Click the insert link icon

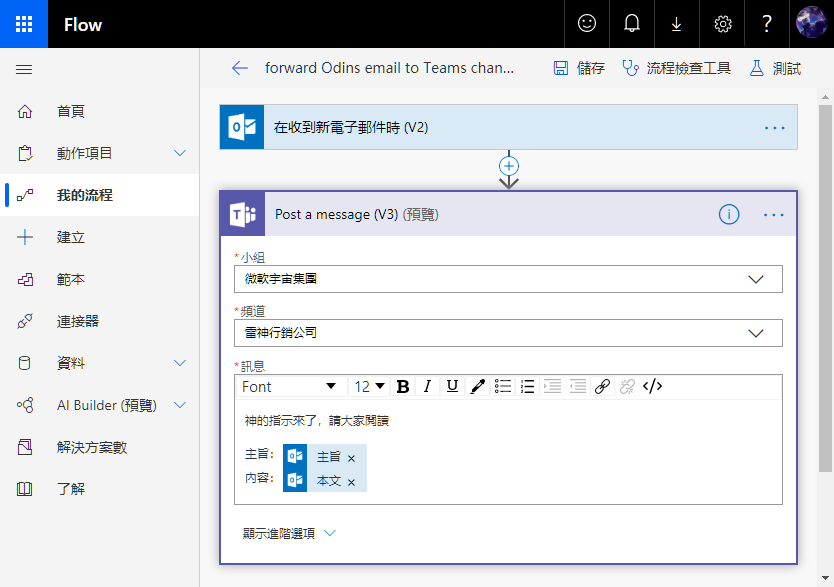(602, 387)
